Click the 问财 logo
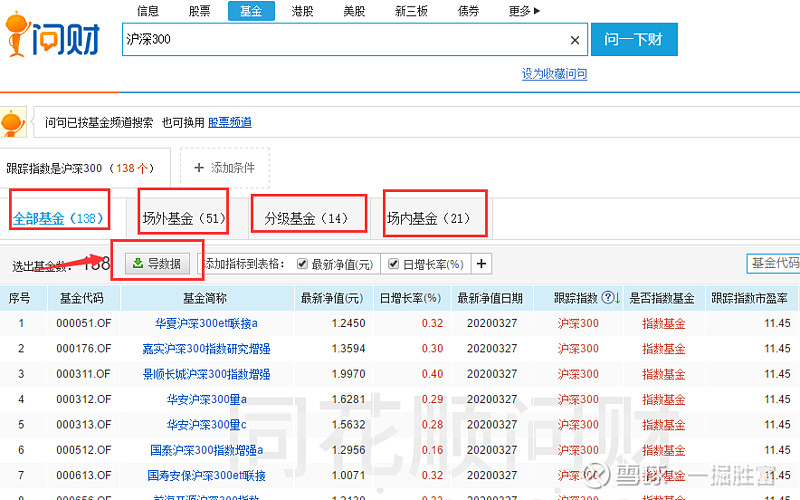 point(52,34)
